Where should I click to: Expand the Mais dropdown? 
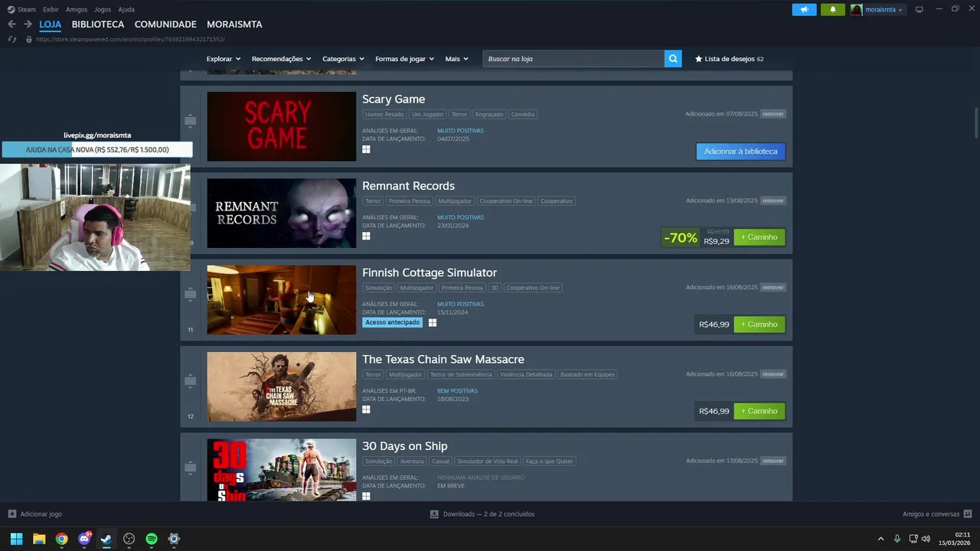pyautogui.click(x=456, y=59)
